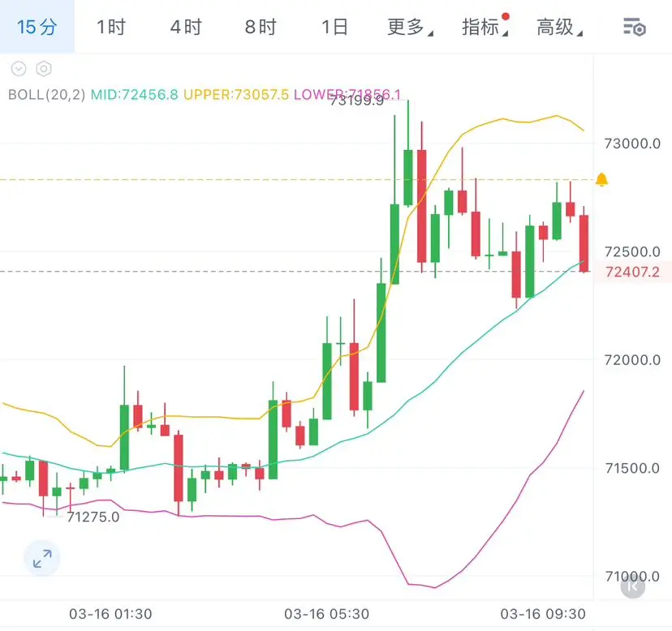Expand chart to fullscreen
This screenshot has width=672, height=631.
click(x=42, y=559)
